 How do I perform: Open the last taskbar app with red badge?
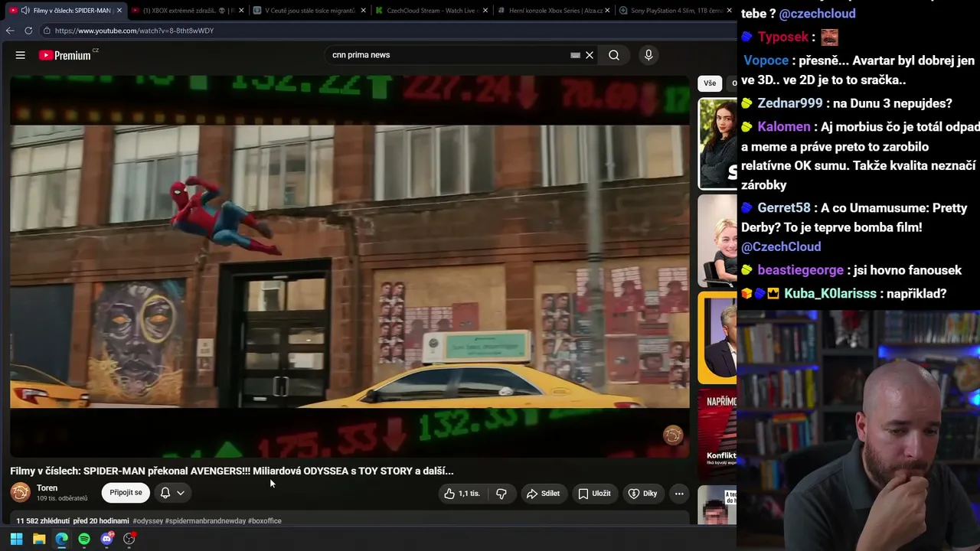tap(129, 539)
